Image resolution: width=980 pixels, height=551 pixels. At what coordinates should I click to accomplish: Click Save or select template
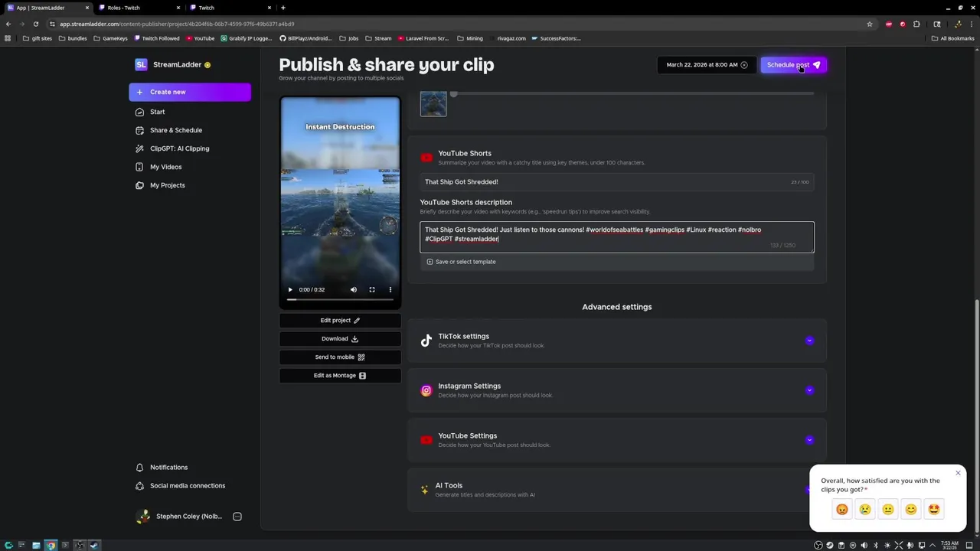(461, 262)
